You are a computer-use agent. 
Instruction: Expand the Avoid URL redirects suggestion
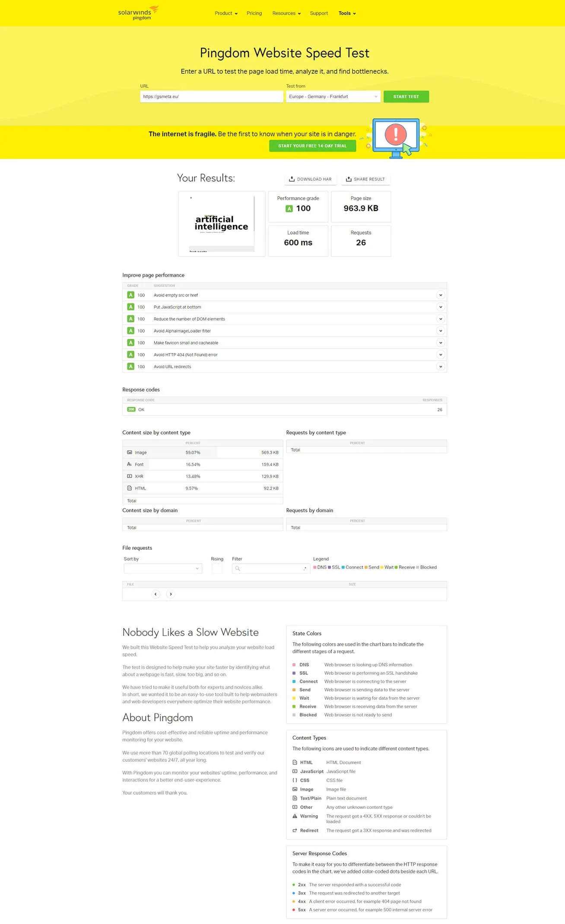pos(441,366)
